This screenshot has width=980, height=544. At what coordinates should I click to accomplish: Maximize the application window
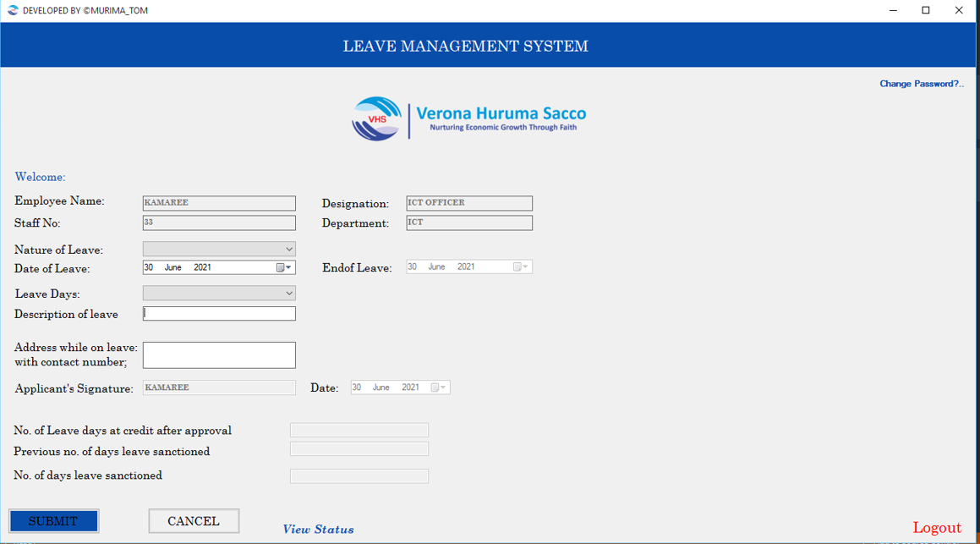click(926, 10)
